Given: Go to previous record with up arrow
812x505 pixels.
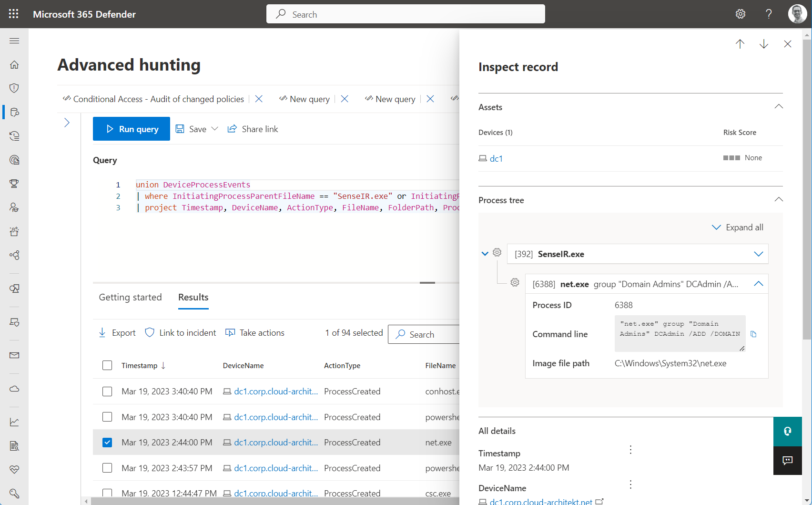Looking at the screenshot, I should point(740,44).
